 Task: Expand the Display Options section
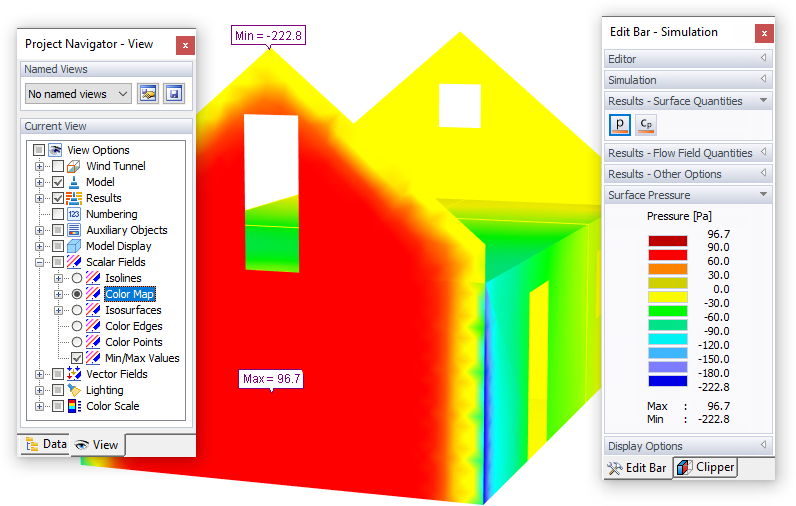[x=688, y=446]
